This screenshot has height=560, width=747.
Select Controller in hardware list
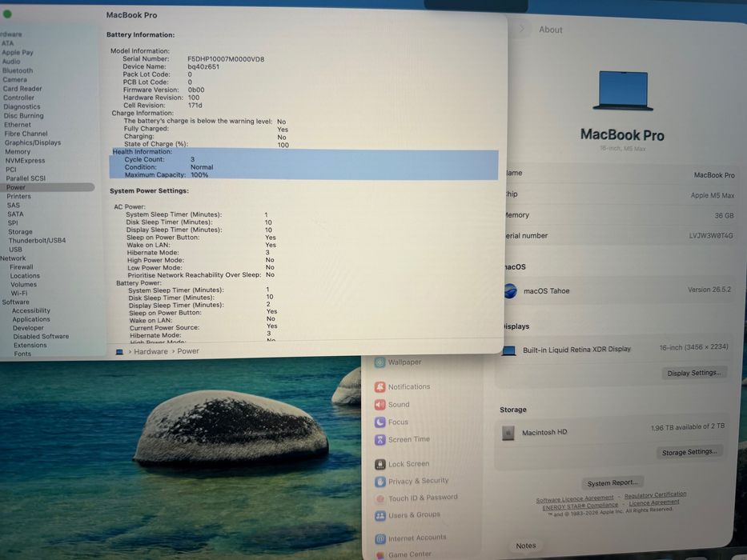coord(18,98)
